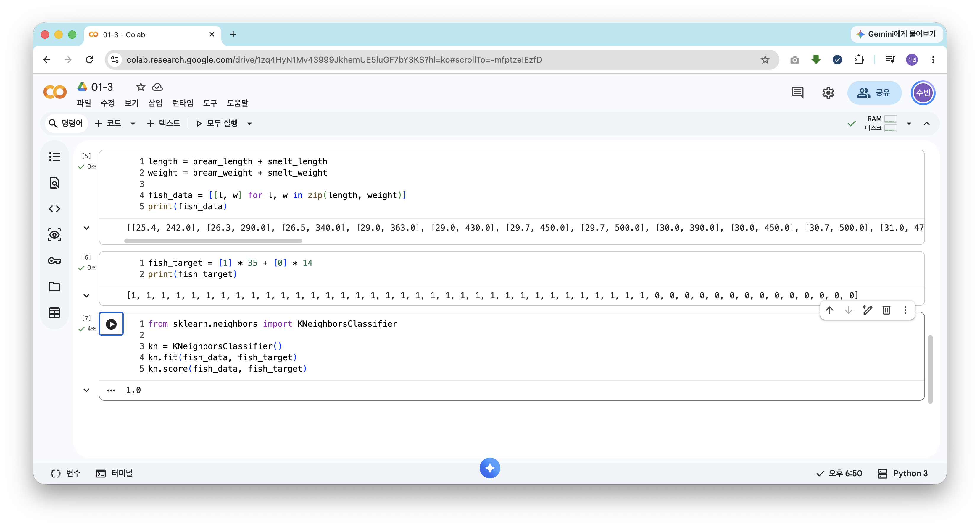
Task: Reload the browser page
Action: point(89,60)
